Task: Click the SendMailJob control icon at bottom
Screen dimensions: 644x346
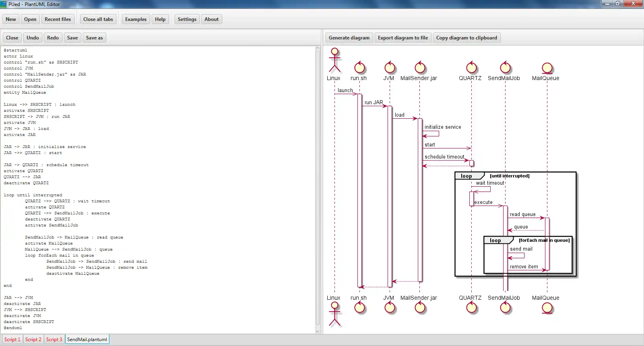Action: coord(505,307)
